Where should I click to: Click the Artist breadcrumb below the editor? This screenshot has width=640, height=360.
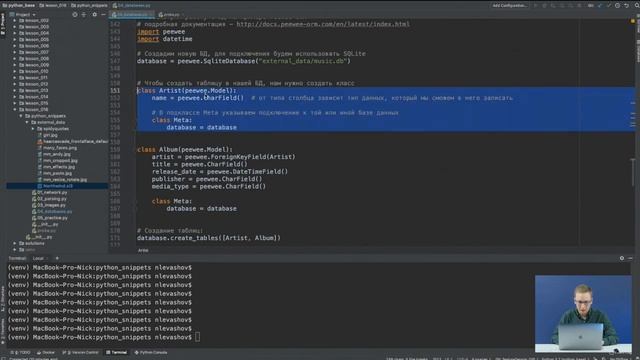[x=143, y=250]
